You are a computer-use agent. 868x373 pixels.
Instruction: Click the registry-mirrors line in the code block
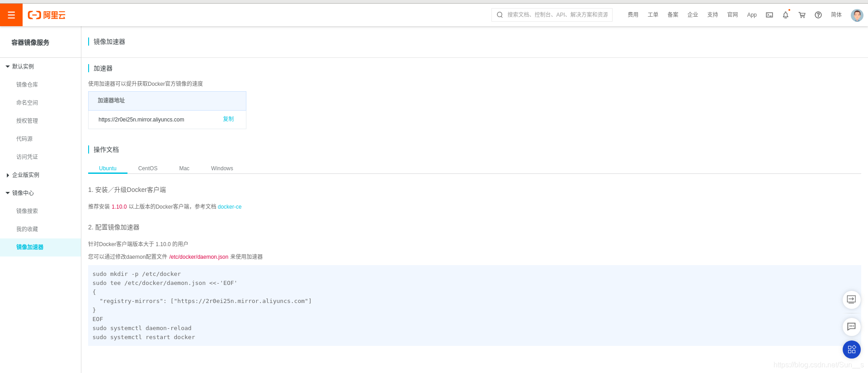(206, 301)
